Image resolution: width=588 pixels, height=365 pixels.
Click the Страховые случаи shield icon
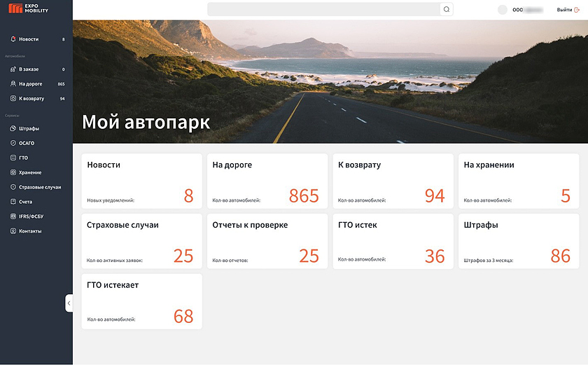coord(13,187)
